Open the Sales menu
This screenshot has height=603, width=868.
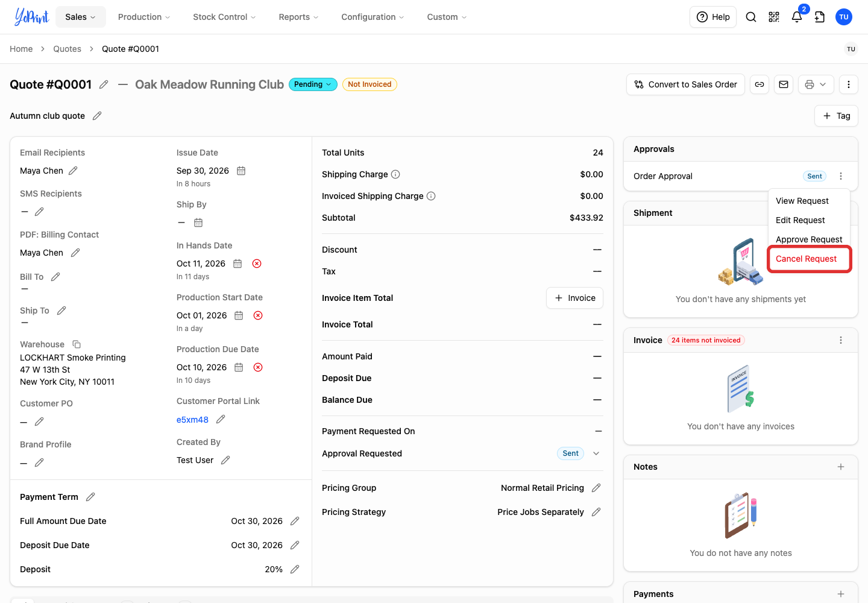(81, 17)
